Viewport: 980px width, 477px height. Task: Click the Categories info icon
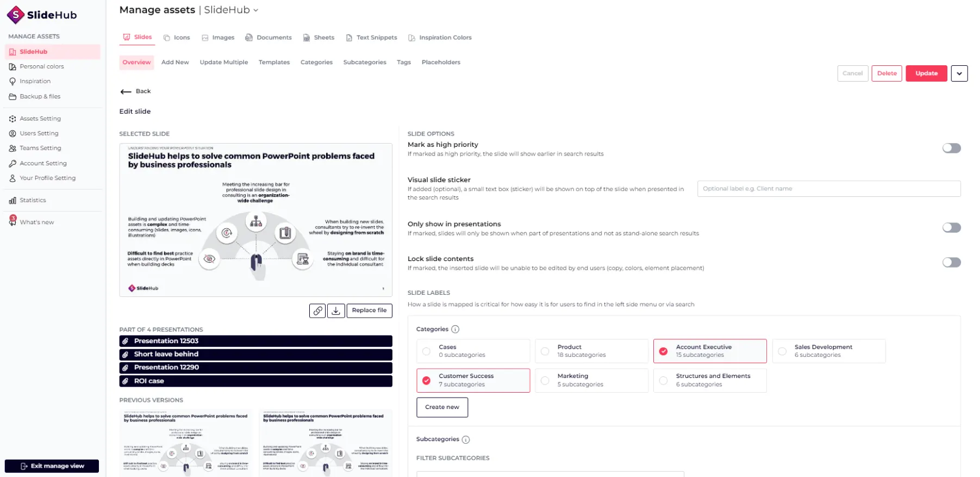(455, 329)
